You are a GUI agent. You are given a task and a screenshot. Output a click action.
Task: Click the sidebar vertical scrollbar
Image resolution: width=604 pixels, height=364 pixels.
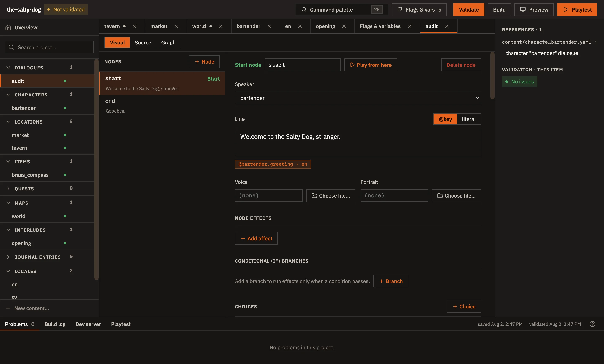coord(96,169)
